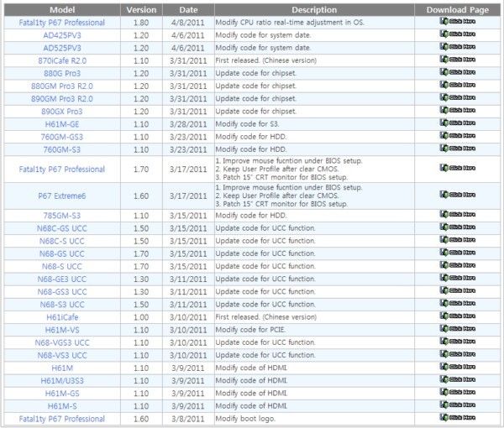504x428 pixels.
Task: Open Fatal1ty P67 Professional link dated 3/8/2011
Action: (61, 419)
